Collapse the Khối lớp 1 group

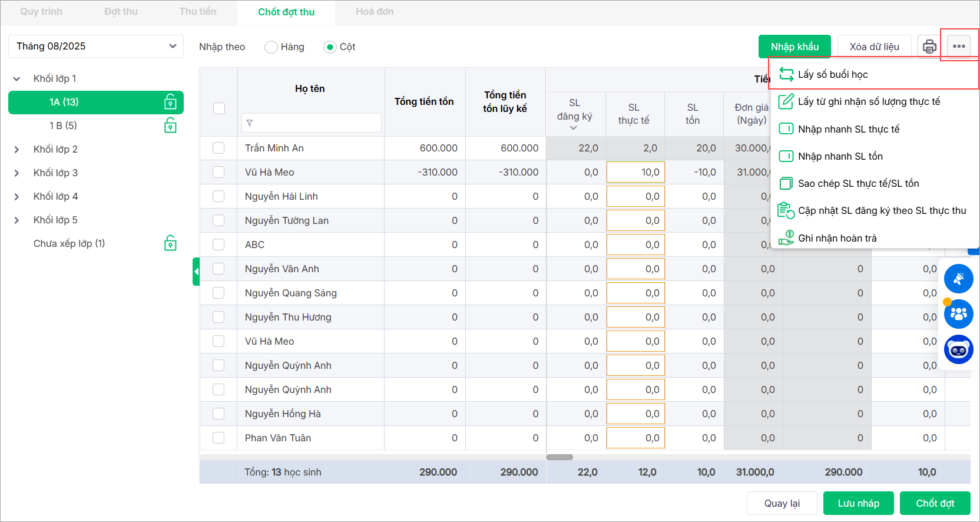coord(16,79)
